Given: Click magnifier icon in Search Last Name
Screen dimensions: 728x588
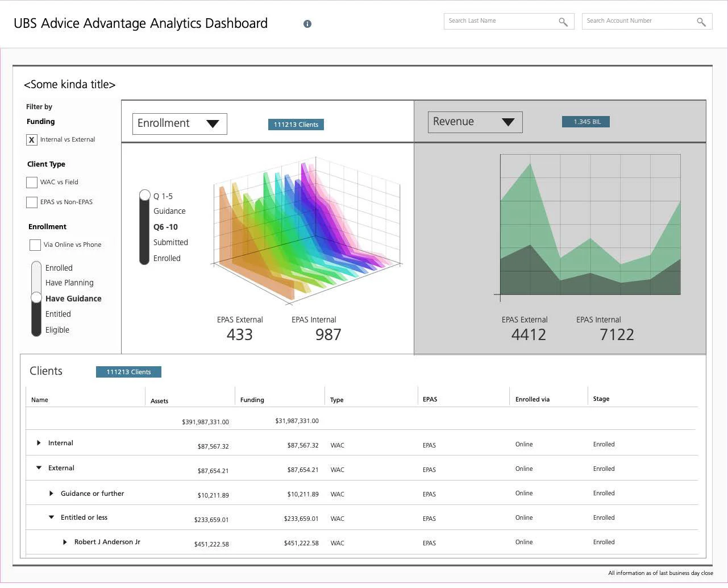Looking at the screenshot, I should (x=563, y=22).
